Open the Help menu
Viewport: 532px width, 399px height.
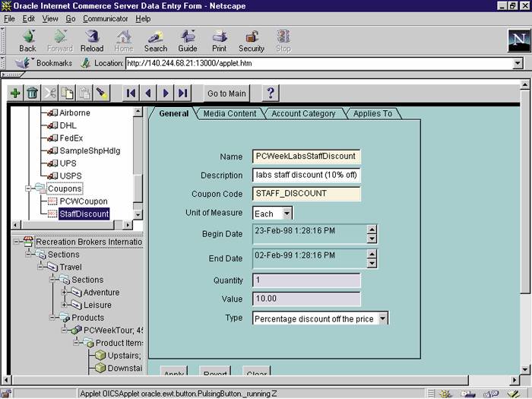[x=143, y=19]
